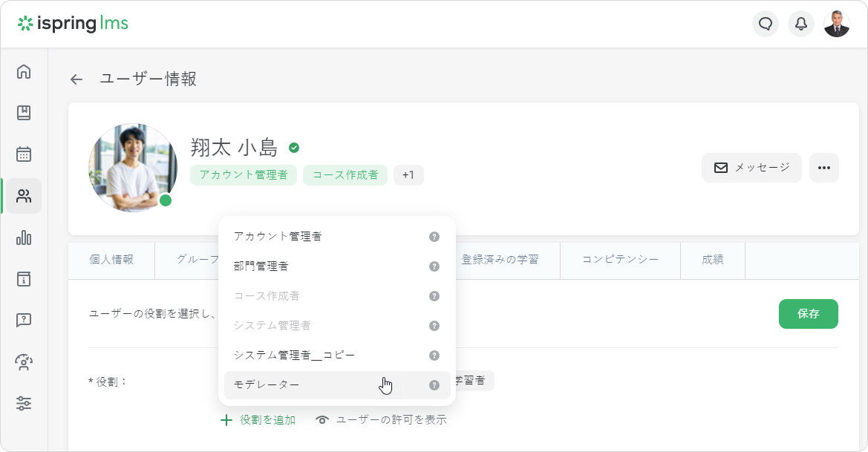Open the three-dots more options menu
868x452 pixels.
[823, 168]
